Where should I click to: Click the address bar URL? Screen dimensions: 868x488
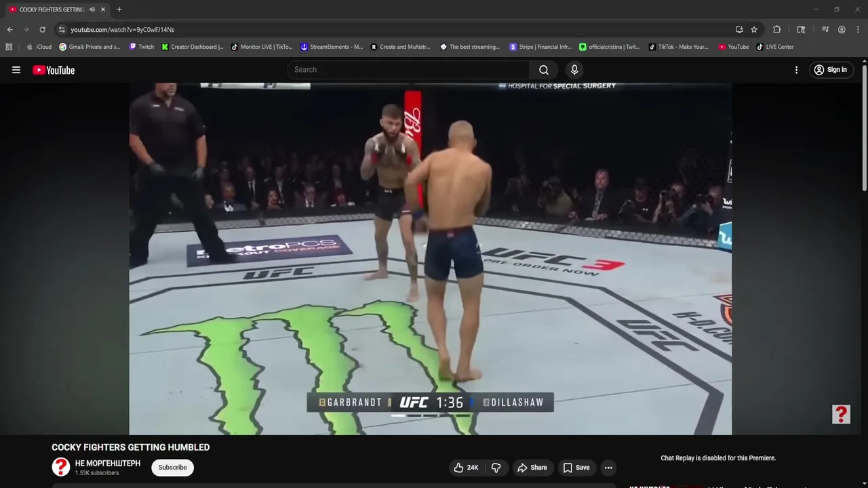pyautogui.click(x=123, y=30)
